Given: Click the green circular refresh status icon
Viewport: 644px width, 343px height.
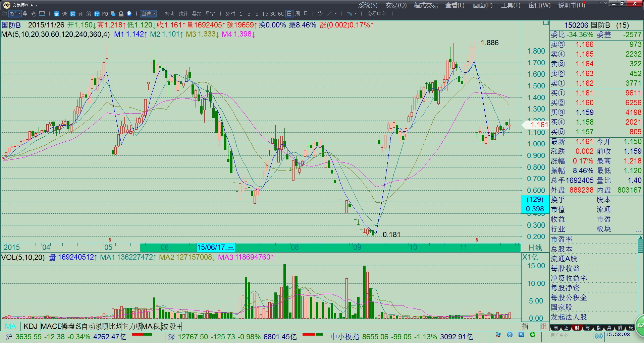Looking at the screenshot, I should pos(533,335).
